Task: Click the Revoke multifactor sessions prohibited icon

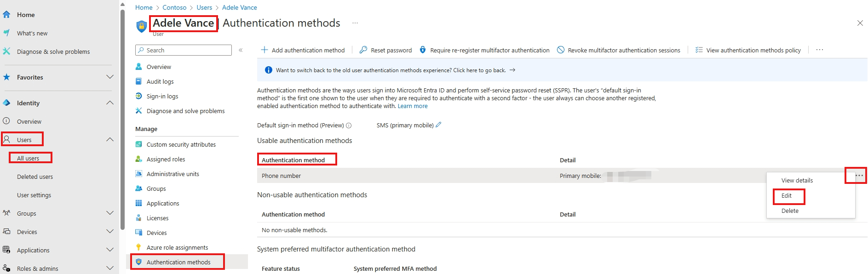Action: click(x=561, y=50)
